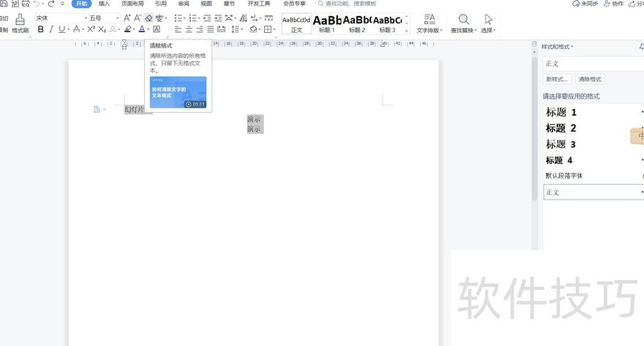Image resolution: width=644 pixels, height=346 pixels.
Task: Toggle Bold formatting
Action: 40,29
